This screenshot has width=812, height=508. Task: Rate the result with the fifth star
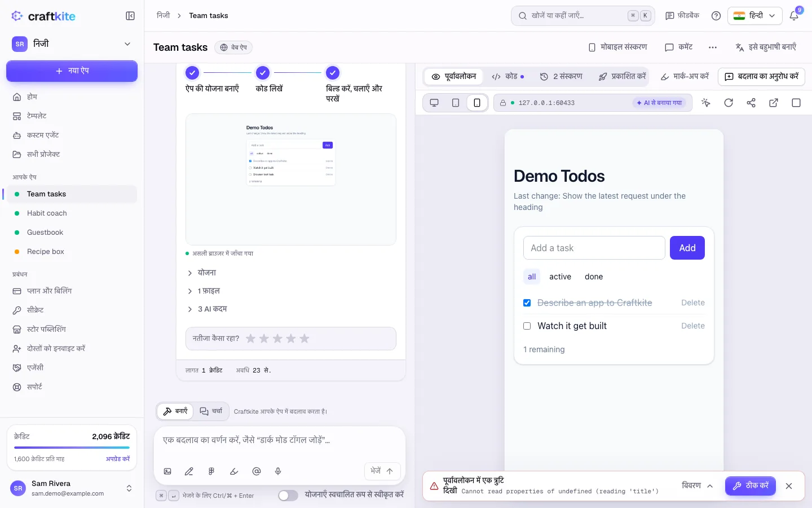pos(304,339)
